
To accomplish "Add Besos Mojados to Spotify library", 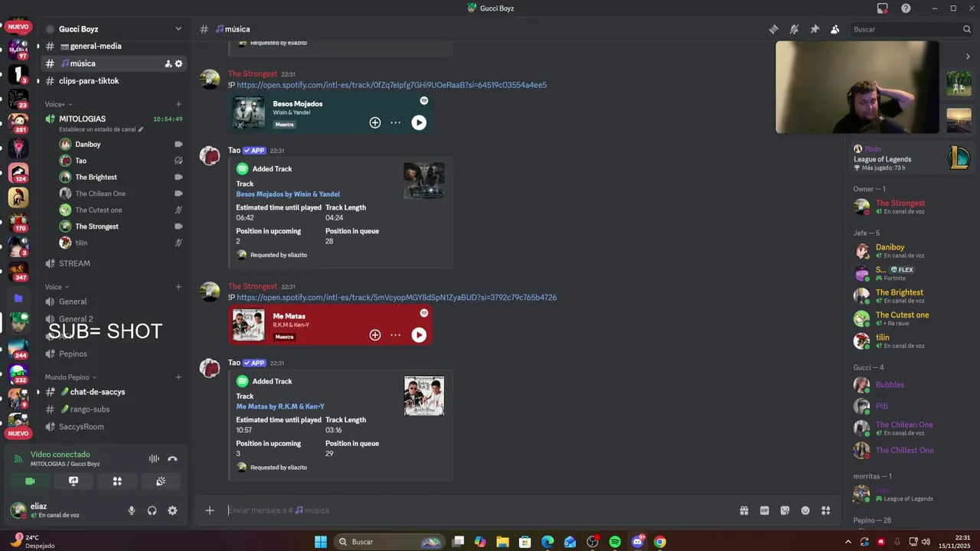I will (x=375, y=122).
